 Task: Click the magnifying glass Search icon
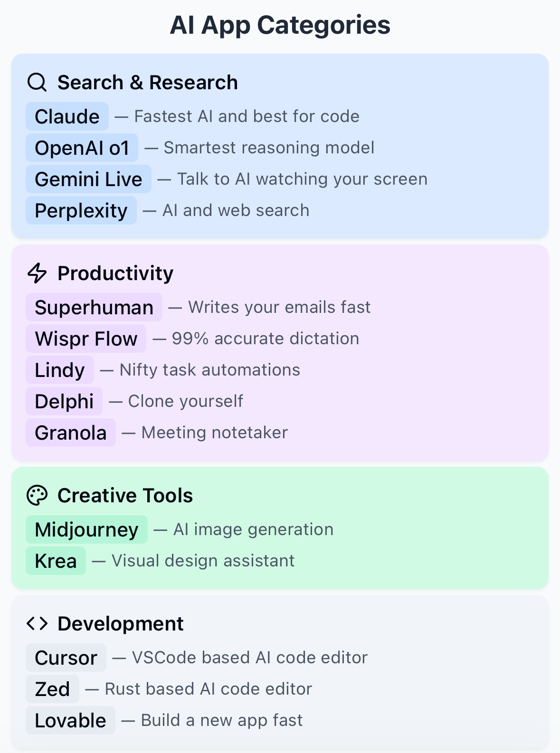click(x=37, y=82)
